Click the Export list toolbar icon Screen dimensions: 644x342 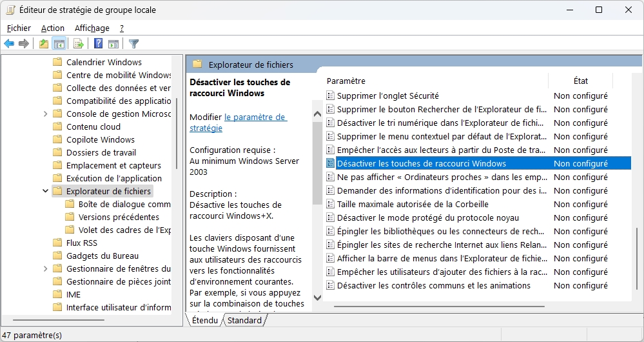point(79,43)
